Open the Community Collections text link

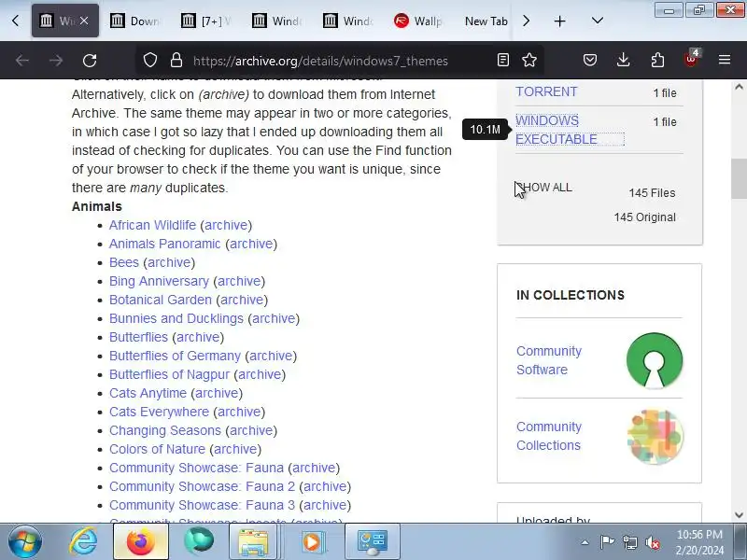point(549,436)
